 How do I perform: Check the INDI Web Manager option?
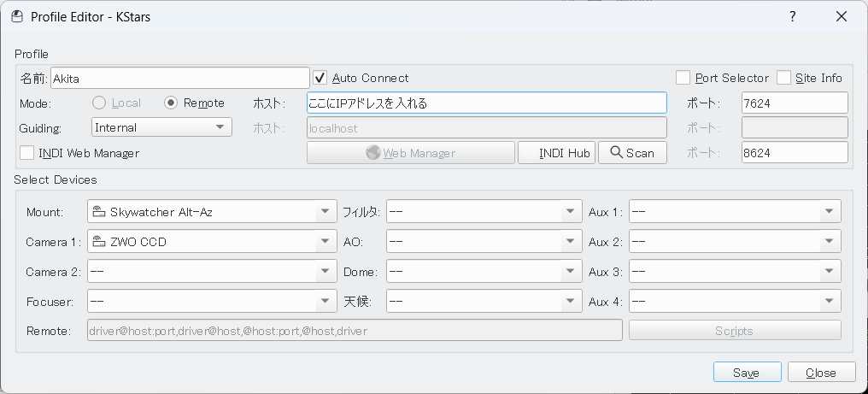(x=26, y=153)
